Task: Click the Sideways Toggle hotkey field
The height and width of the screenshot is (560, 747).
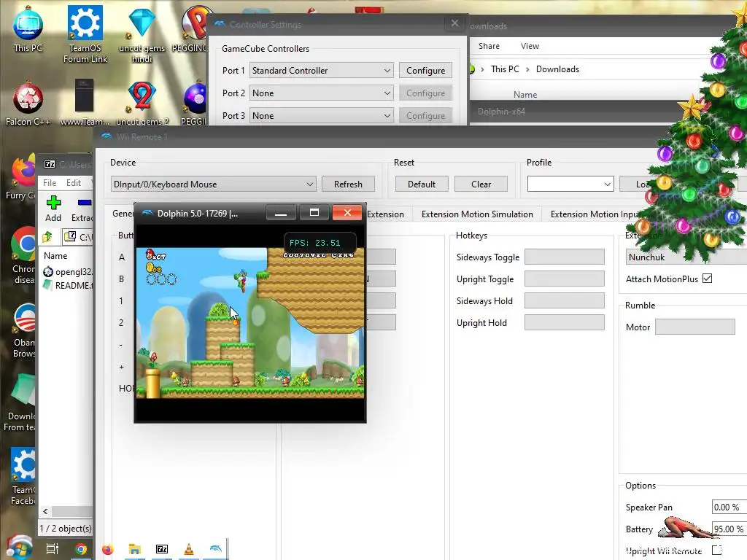Action: pyautogui.click(x=565, y=257)
